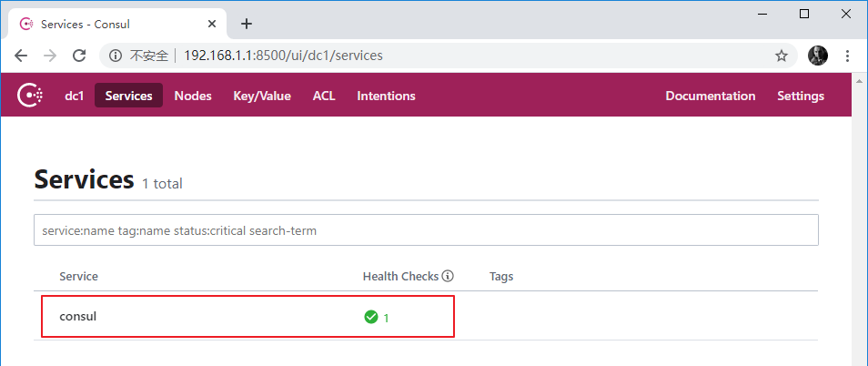Close the browser window
Screen dimensions: 868x366
[x=846, y=15]
